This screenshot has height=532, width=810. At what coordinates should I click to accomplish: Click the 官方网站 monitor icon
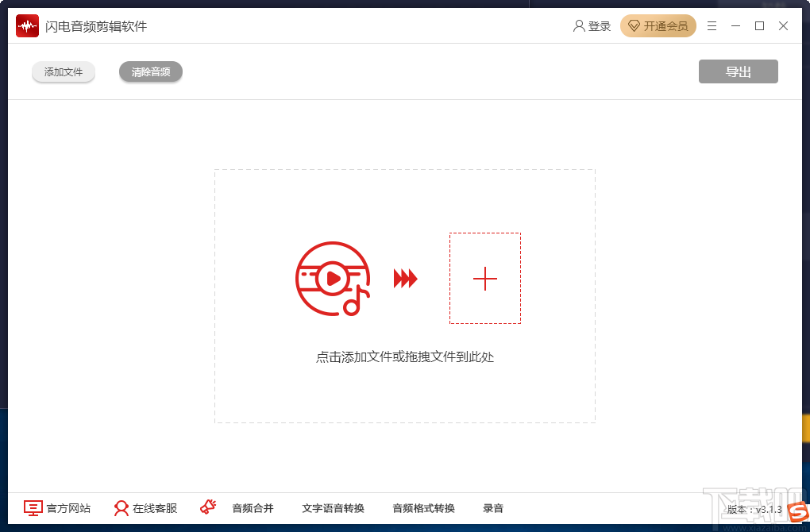pyautogui.click(x=32, y=508)
